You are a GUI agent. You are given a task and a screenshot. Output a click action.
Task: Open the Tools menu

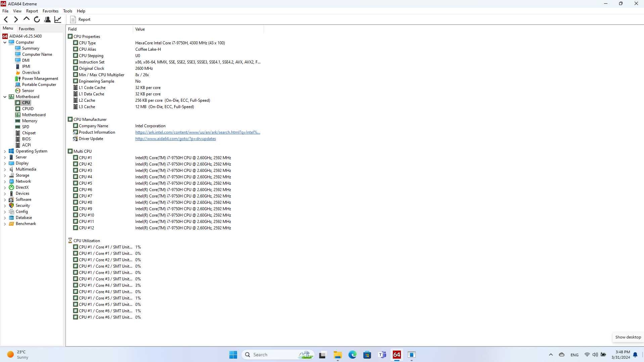(x=67, y=11)
